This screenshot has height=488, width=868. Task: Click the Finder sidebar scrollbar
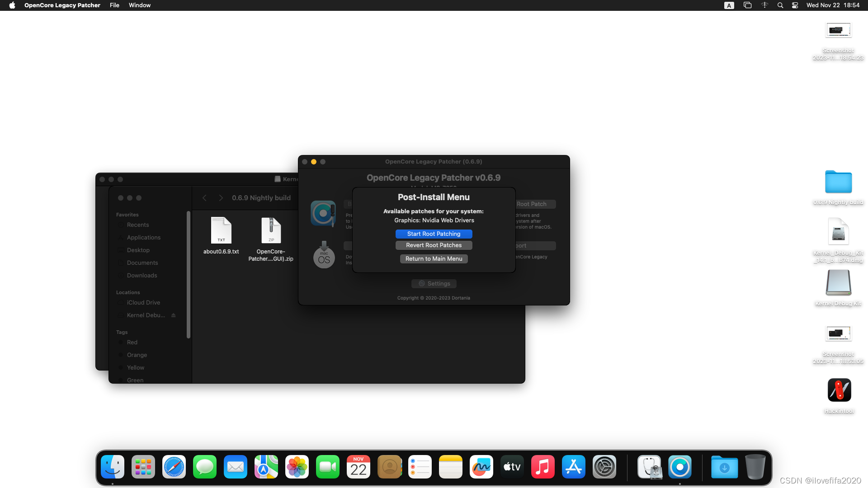pos(189,274)
